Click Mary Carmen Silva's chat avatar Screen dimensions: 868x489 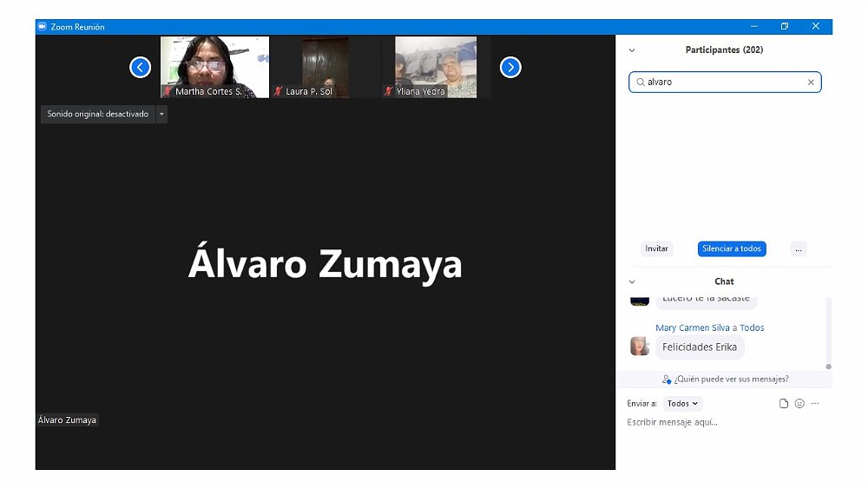pyautogui.click(x=640, y=346)
